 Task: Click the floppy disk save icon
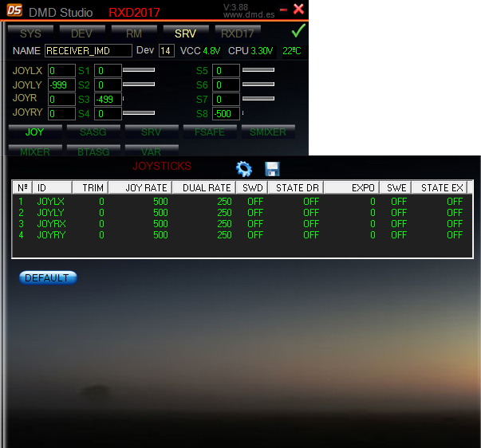click(x=272, y=169)
